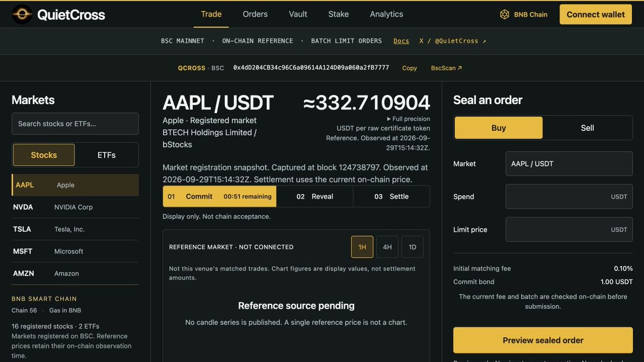Select the 1D chart interval
644x362 pixels.
(412, 247)
